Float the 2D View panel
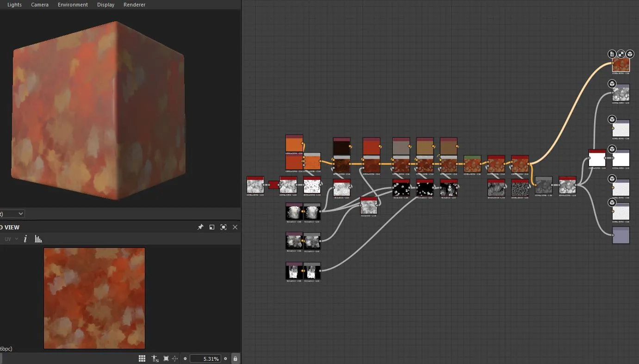Image resolution: width=639 pixels, height=364 pixels. click(212, 227)
